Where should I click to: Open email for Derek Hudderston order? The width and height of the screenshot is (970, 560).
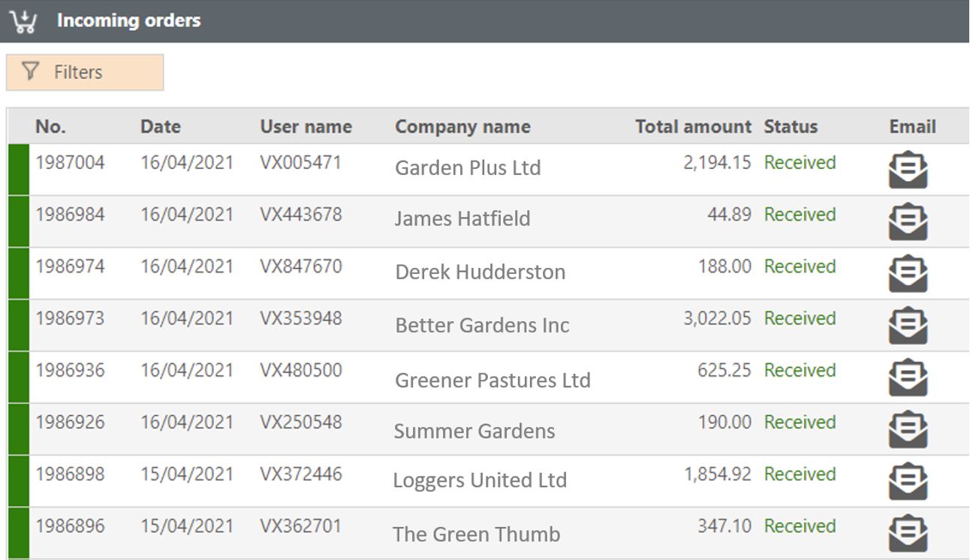[x=908, y=273]
